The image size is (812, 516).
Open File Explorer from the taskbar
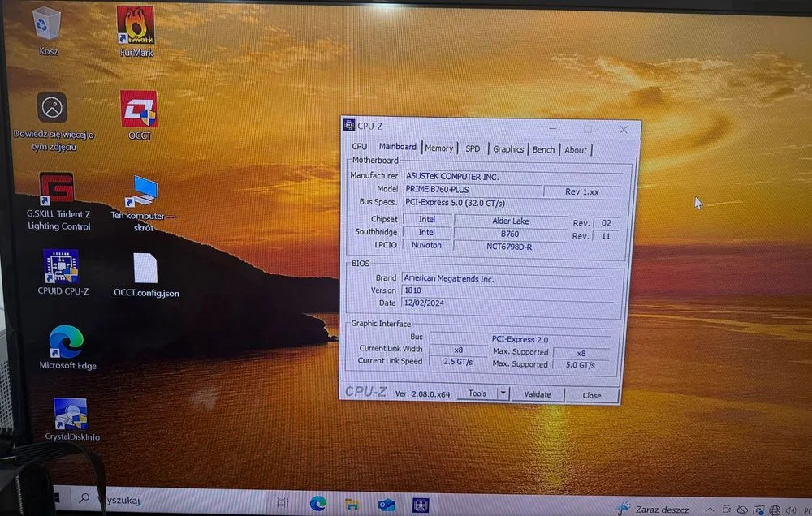click(x=352, y=504)
